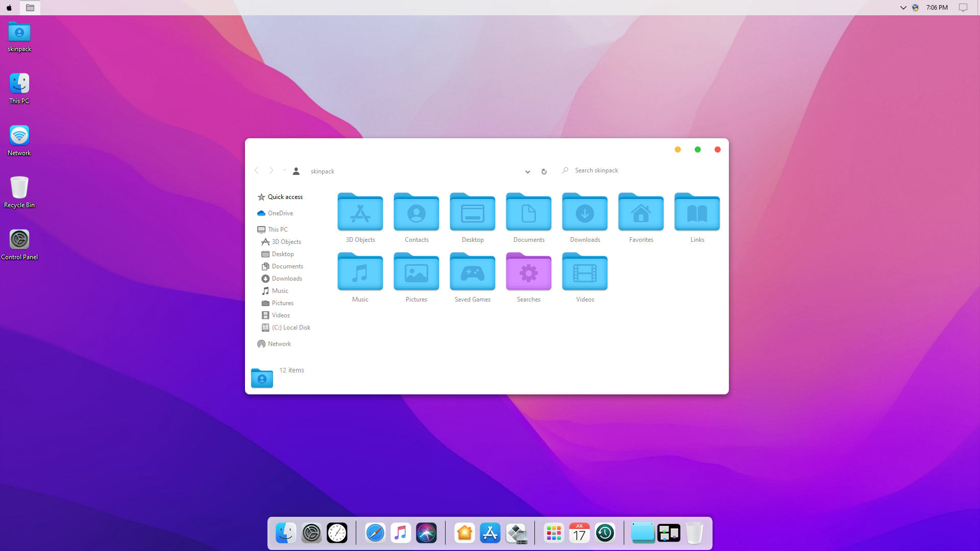The image size is (980, 551).
Task: Launch Siri from the dock
Action: click(426, 533)
